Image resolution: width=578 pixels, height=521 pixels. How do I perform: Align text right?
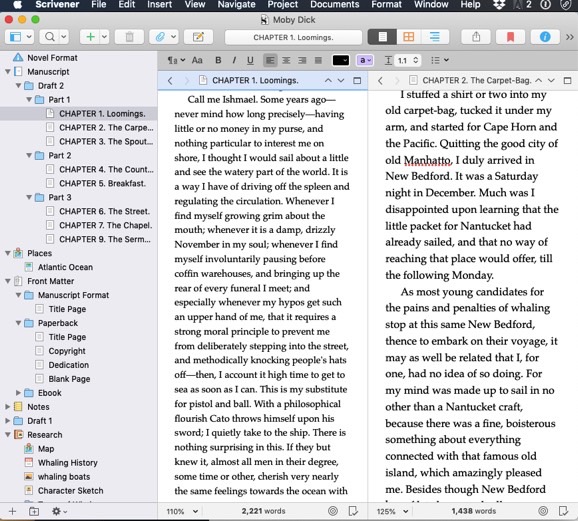(302, 60)
